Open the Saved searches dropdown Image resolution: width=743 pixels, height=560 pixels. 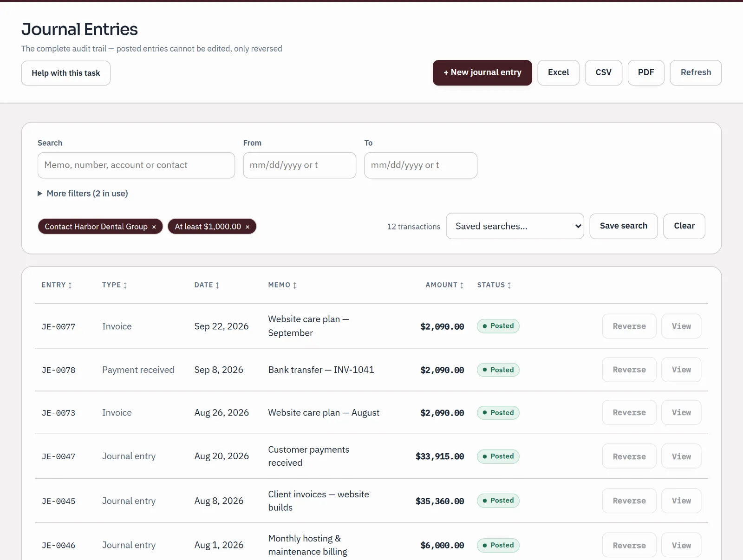pos(515,226)
